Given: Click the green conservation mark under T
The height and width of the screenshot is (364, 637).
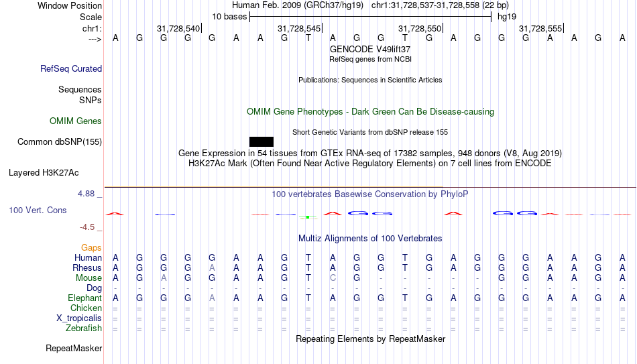Looking at the screenshot, I should [x=308, y=217].
